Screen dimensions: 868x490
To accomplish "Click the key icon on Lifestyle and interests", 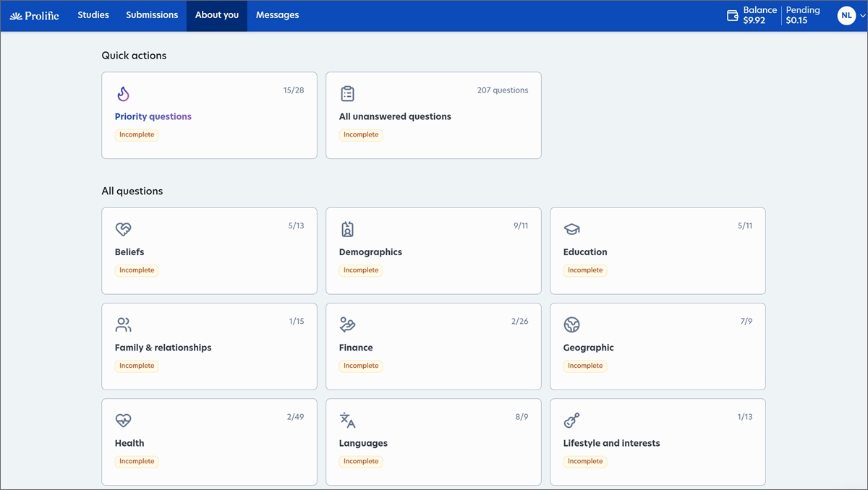I will click(571, 420).
